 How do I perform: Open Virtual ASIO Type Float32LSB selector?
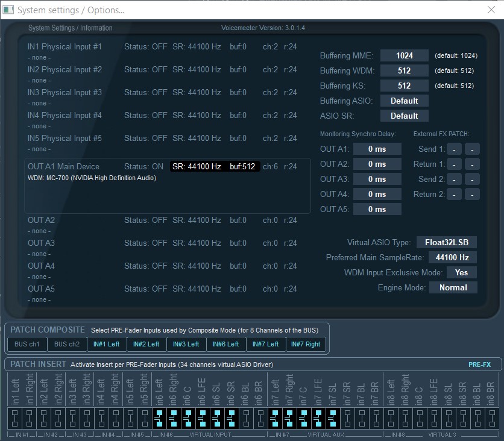coord(446,242)
